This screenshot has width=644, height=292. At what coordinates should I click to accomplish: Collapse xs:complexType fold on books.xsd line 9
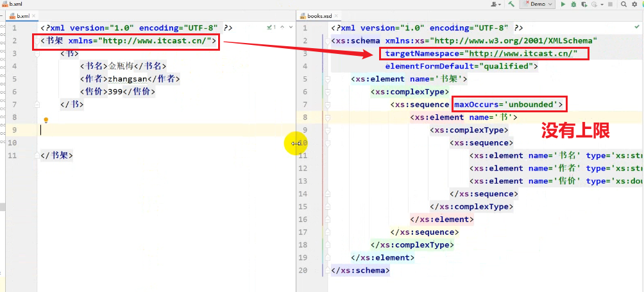coord(328,130)
